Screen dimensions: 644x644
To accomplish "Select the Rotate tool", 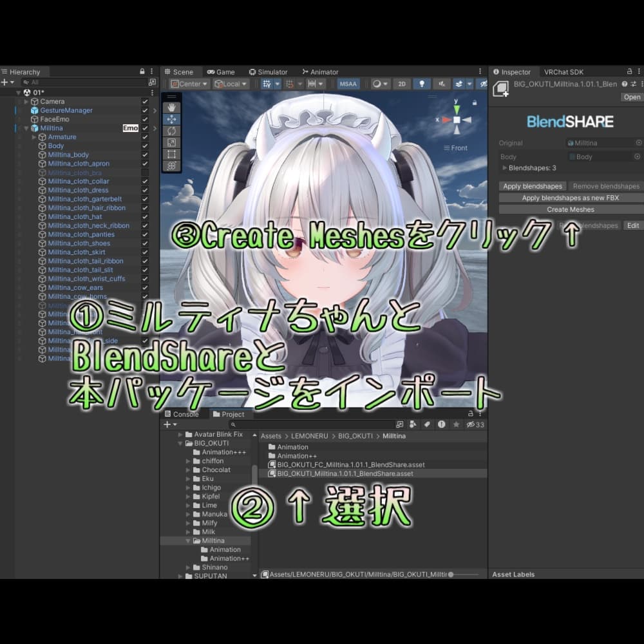I will (x=171, y=129).
